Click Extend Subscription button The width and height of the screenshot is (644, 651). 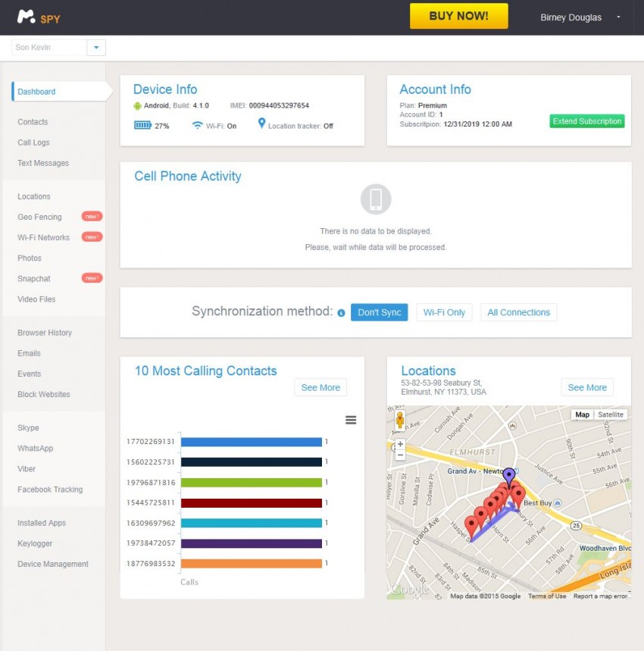tap(587, 120)
